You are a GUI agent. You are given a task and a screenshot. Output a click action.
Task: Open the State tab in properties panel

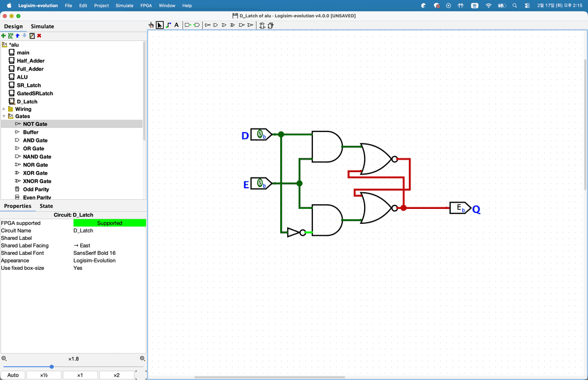[47, 206]
